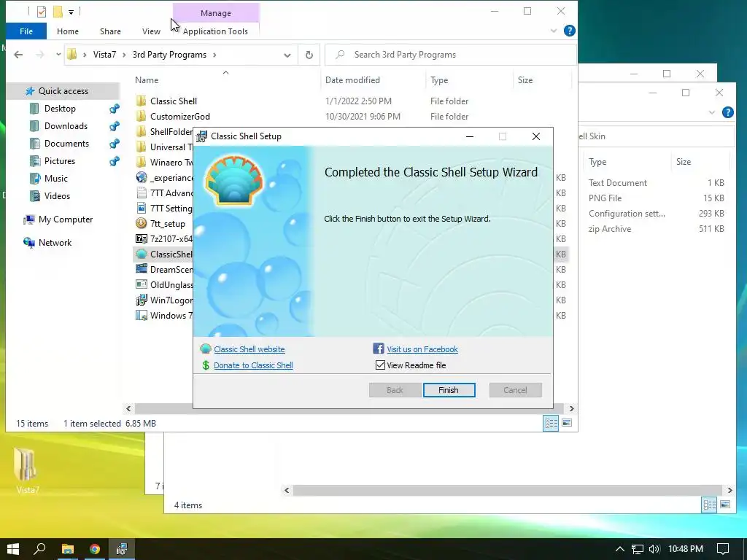Open the Windows Start button
This screenshot has height=560, width=747.
click(13, 549)
